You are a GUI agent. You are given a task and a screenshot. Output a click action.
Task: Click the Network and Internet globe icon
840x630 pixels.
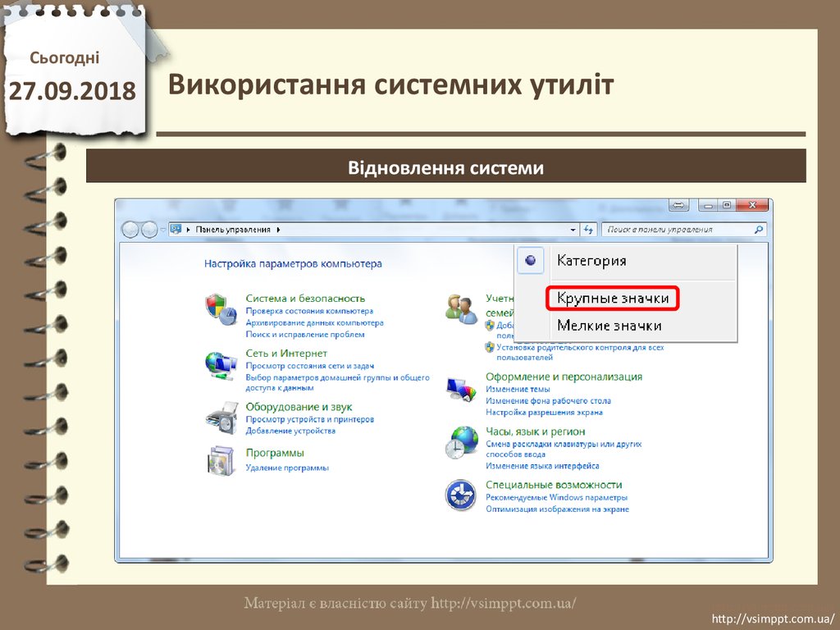[220, 363]
